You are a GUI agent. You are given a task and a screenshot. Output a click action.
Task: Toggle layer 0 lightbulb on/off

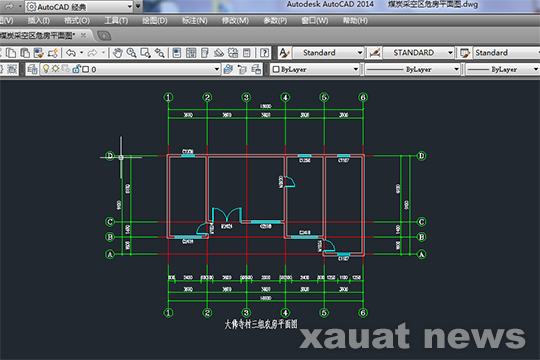pos(46,69)
